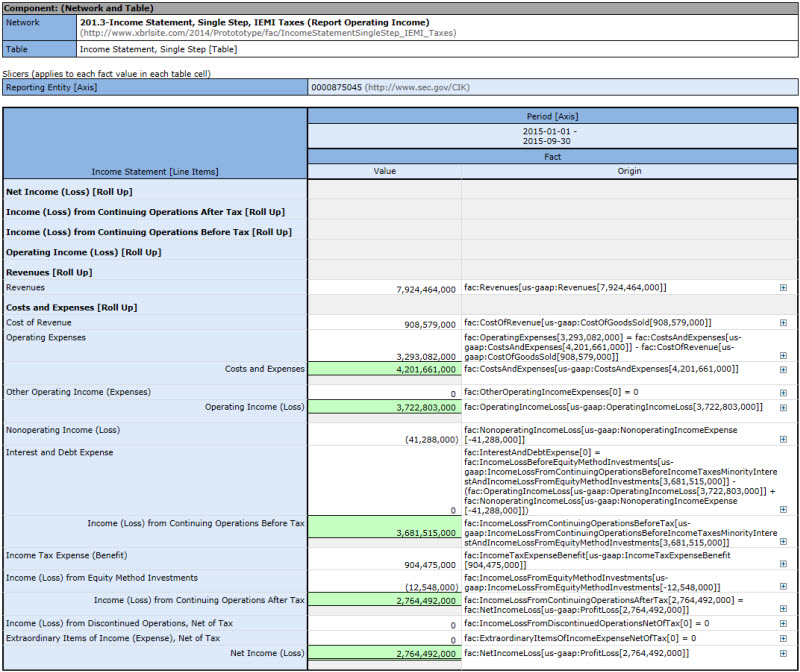Click the Origin column header
This screenshot has width=800, height=672.
(x=630, y=171)
